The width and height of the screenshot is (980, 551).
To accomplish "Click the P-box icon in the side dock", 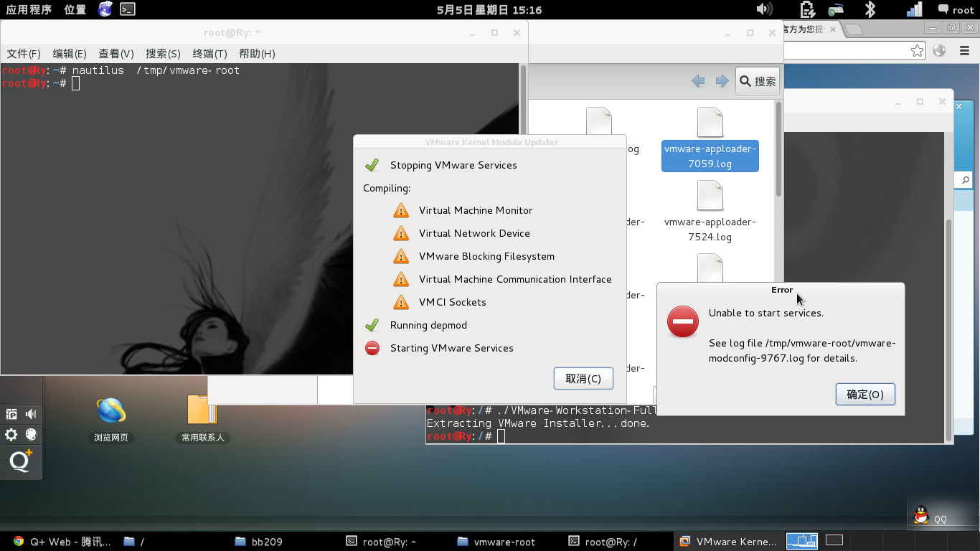I will click(x=11, y=414).
